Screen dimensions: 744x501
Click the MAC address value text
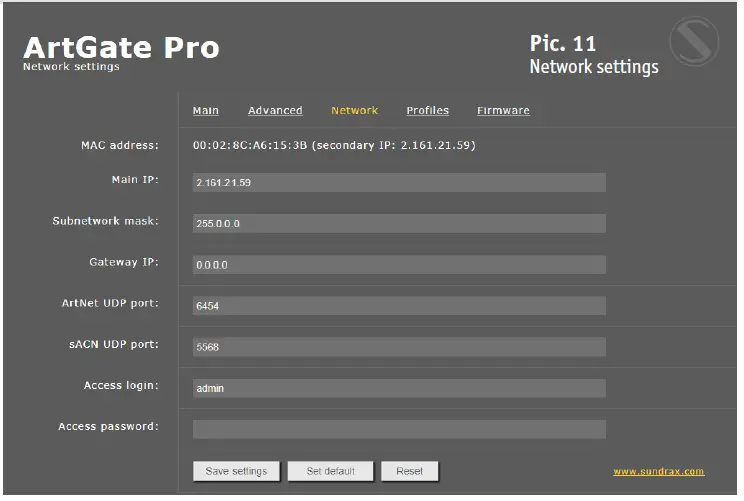(334, 145)
